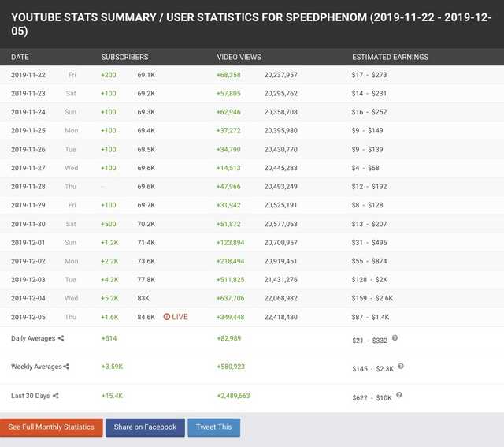Click total views 20,919,451

(281, 261)
